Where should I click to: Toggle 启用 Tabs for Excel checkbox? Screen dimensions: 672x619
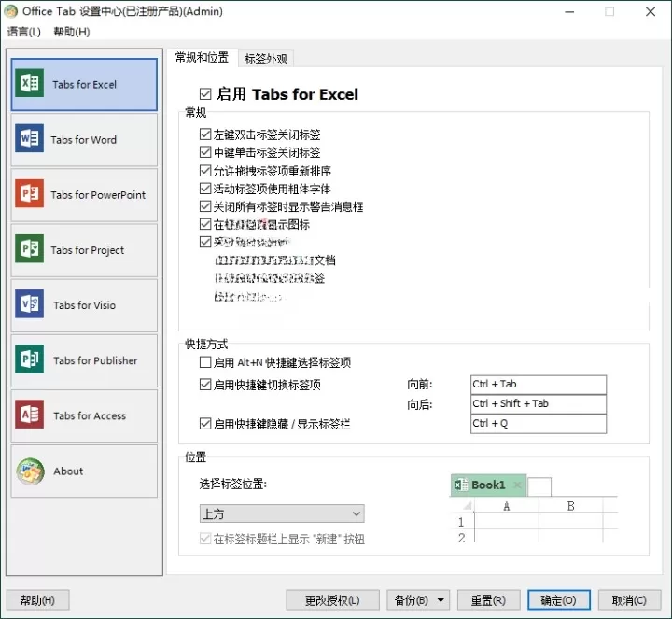[x=205, y=94]
